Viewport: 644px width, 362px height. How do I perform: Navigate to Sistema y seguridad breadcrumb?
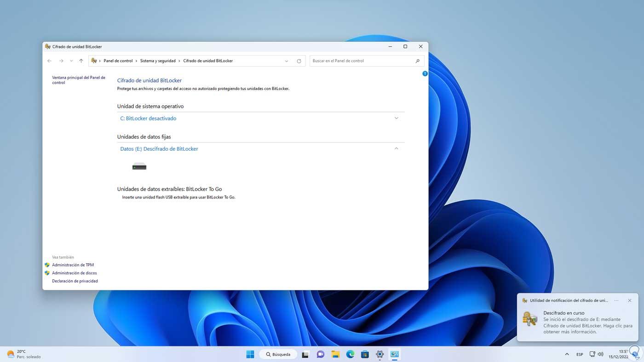(158, 61)
